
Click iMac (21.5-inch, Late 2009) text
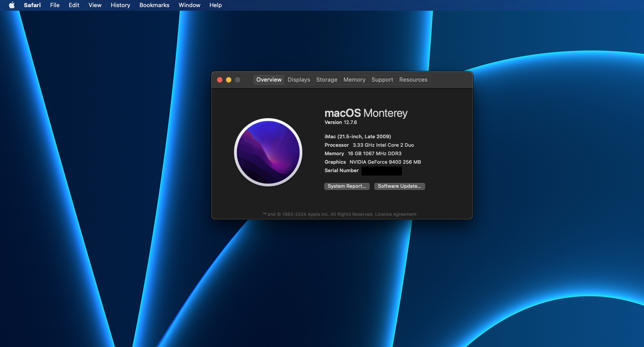(358, 136)
